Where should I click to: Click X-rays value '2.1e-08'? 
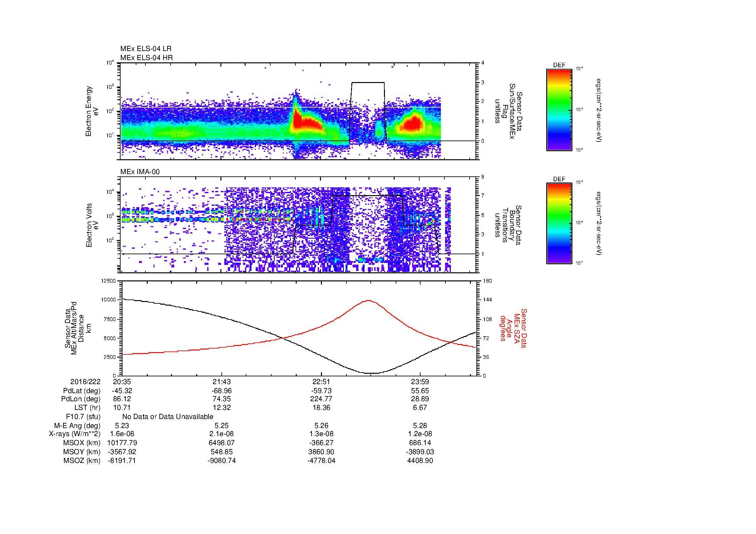coord(222,434)
